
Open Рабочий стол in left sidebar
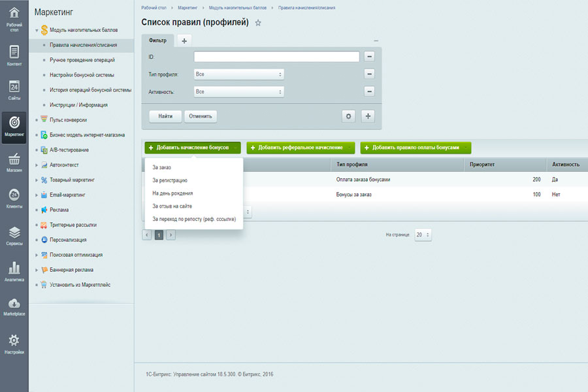coord(14,17)
